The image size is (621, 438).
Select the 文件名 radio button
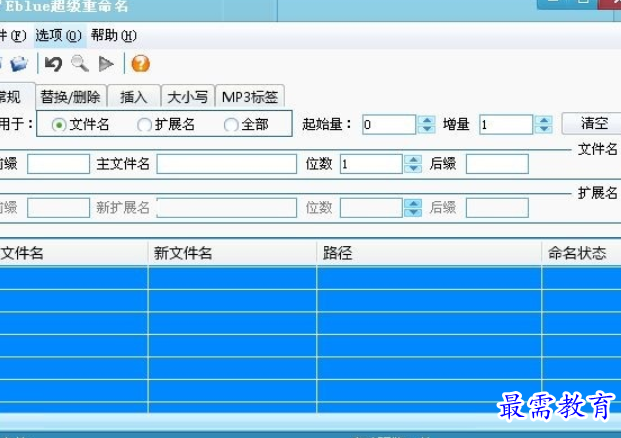(x=59, y=125)
